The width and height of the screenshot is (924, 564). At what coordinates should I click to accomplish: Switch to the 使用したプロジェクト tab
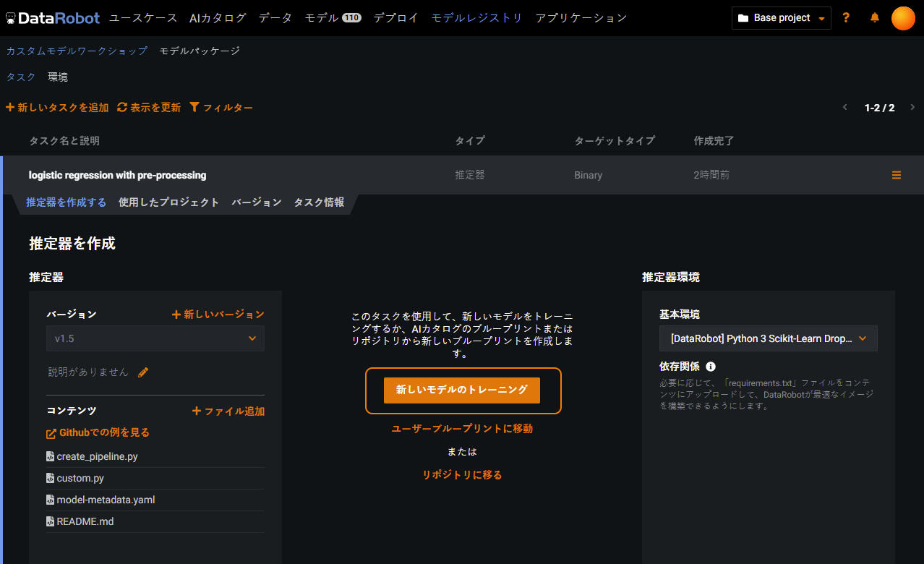168,202
